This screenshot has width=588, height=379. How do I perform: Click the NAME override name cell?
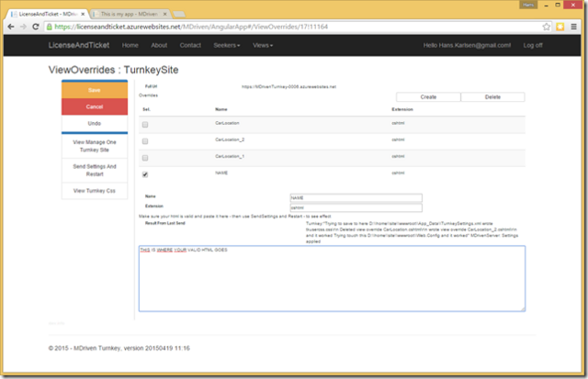(x=221, y=173)
